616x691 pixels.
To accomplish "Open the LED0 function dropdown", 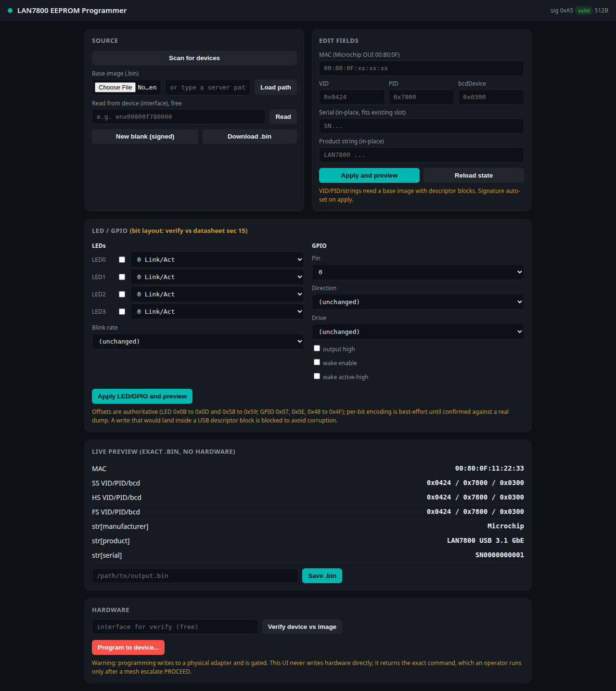I will point(217,260).
